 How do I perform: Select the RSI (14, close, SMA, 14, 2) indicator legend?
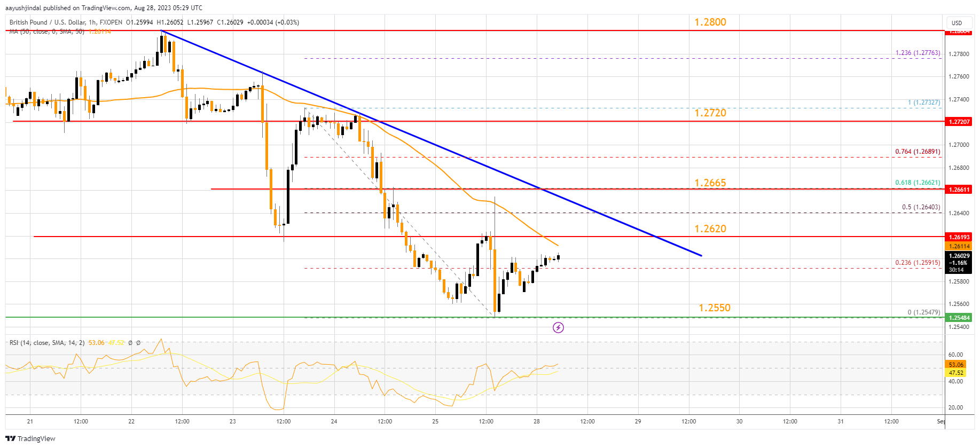(x=47, y=343)
